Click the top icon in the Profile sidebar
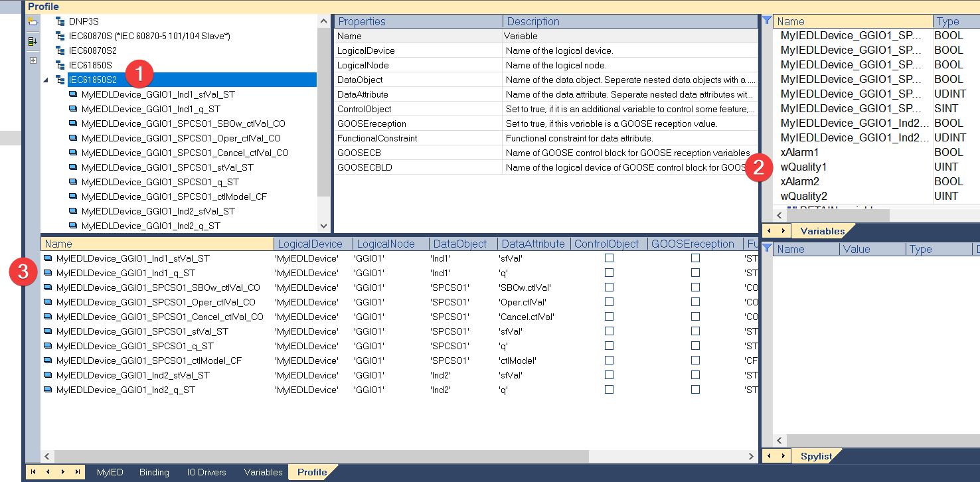 tap(33, 22)
